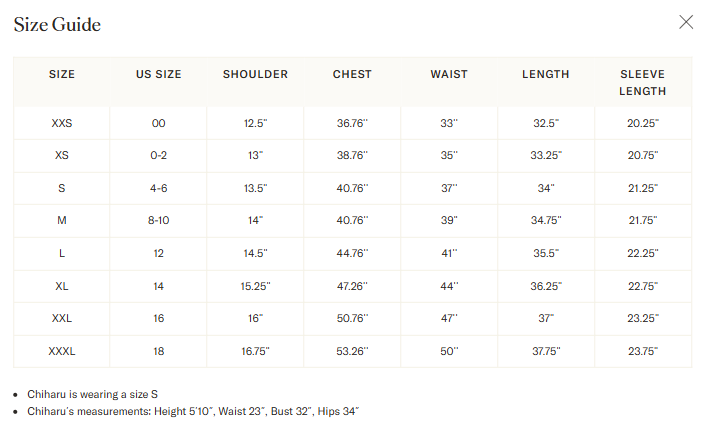
Task: Select the SLEEVE LENGTH column header
Action: pos(642,82)
